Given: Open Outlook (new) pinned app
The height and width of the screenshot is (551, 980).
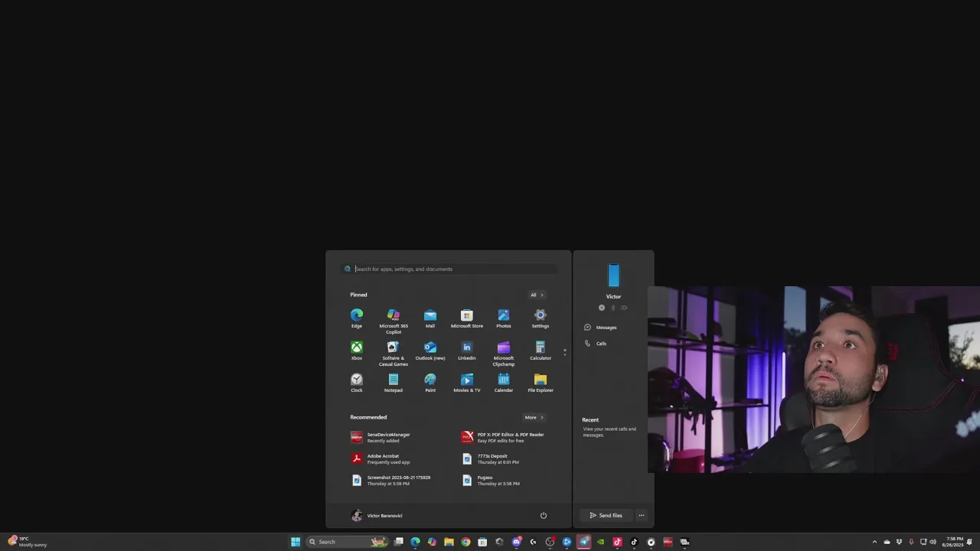Looking at the screenshot, I should tap(430, 350).
